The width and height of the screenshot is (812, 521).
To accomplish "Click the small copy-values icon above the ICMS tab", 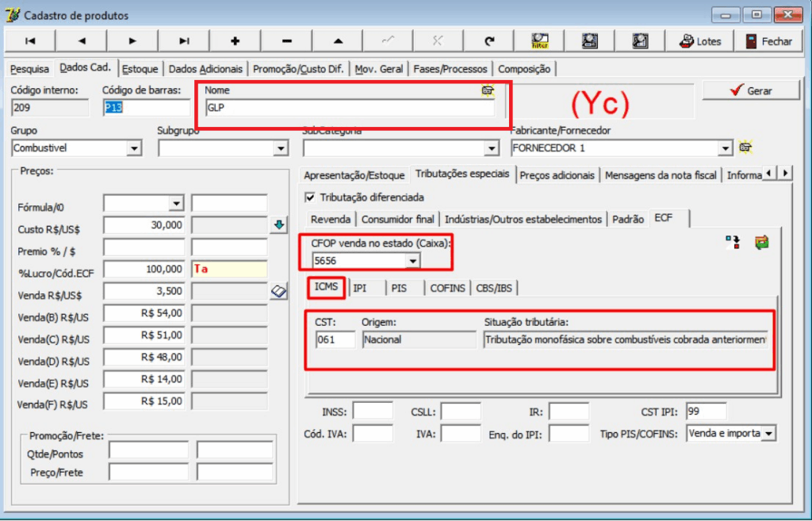I will click(731, 241).
